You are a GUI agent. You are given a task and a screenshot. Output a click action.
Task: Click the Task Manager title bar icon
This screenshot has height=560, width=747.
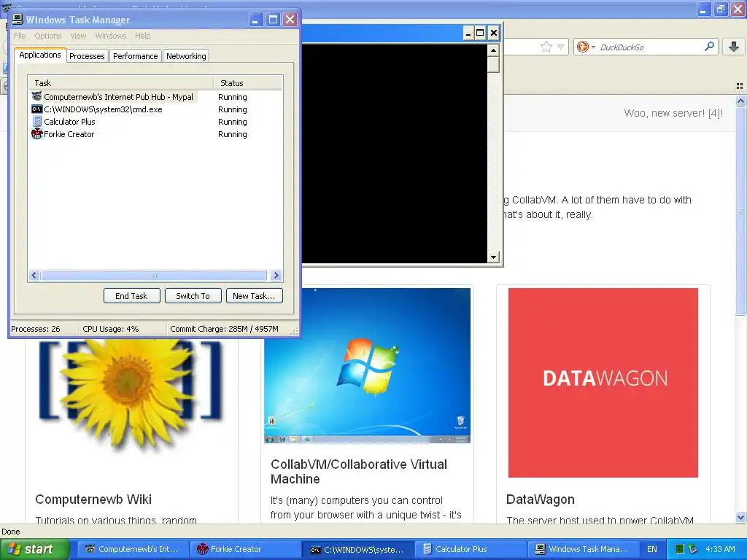pyautogui.click(x=18, y=19)
